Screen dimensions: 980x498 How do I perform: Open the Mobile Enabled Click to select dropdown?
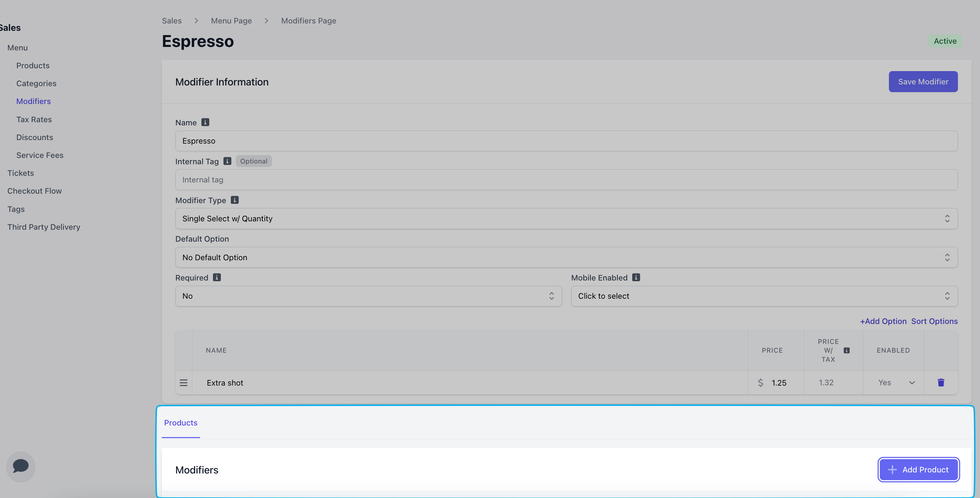(x=764, y=296)
